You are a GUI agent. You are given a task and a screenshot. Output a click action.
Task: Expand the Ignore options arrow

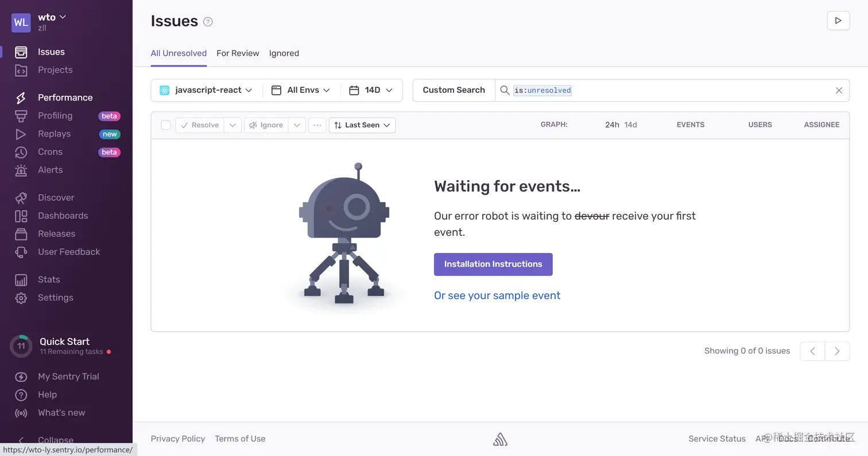(297, 125)
